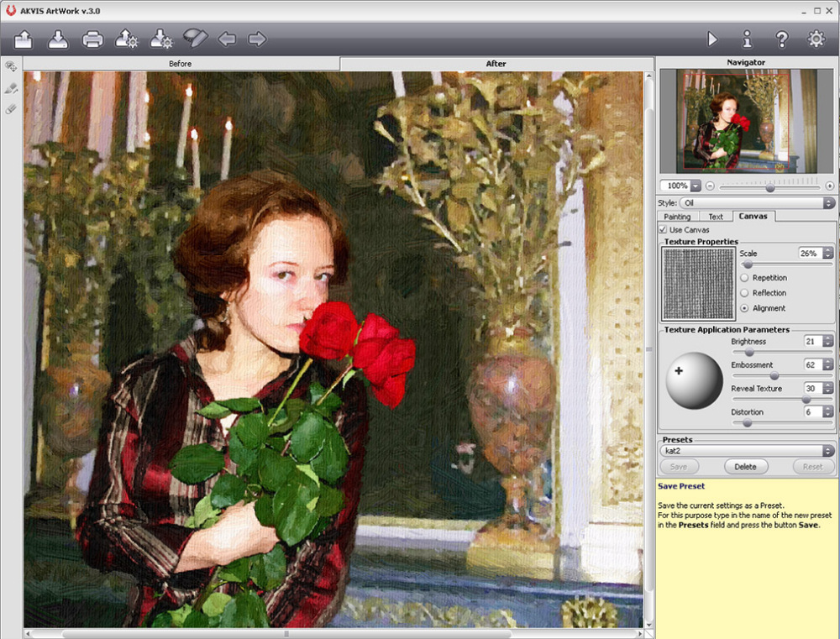Select the Reflection radio button

tap(745, 293)
